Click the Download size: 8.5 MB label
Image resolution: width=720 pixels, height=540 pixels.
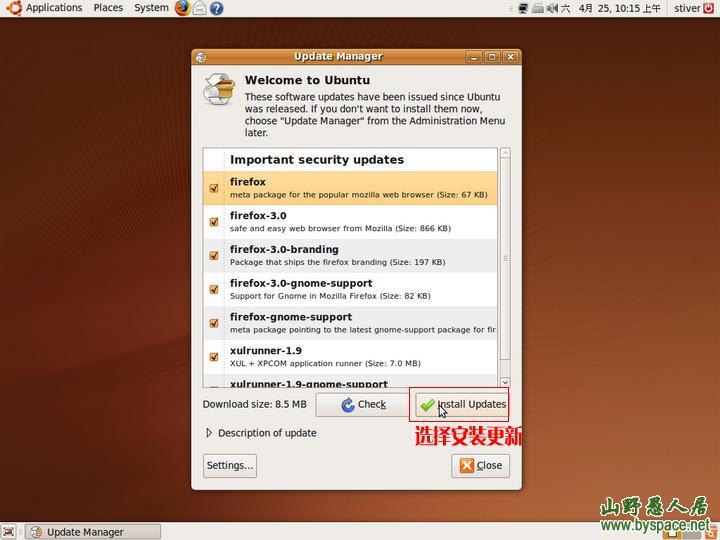(254, 405)
